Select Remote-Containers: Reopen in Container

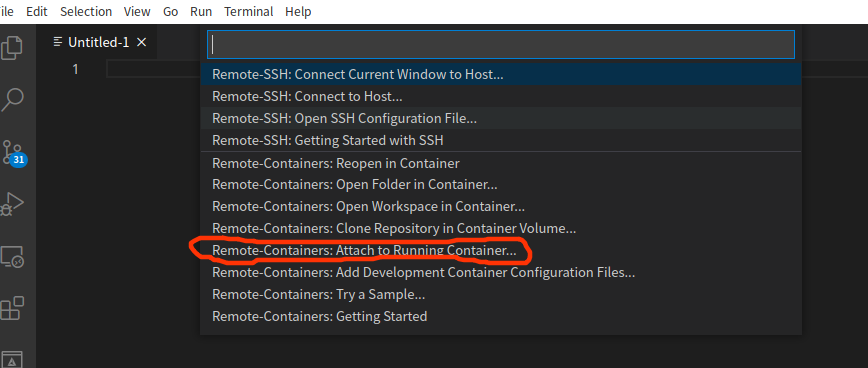[501, 163]
